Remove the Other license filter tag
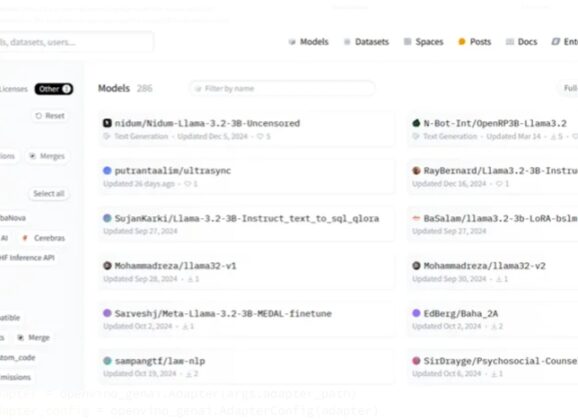 point(54,89)
